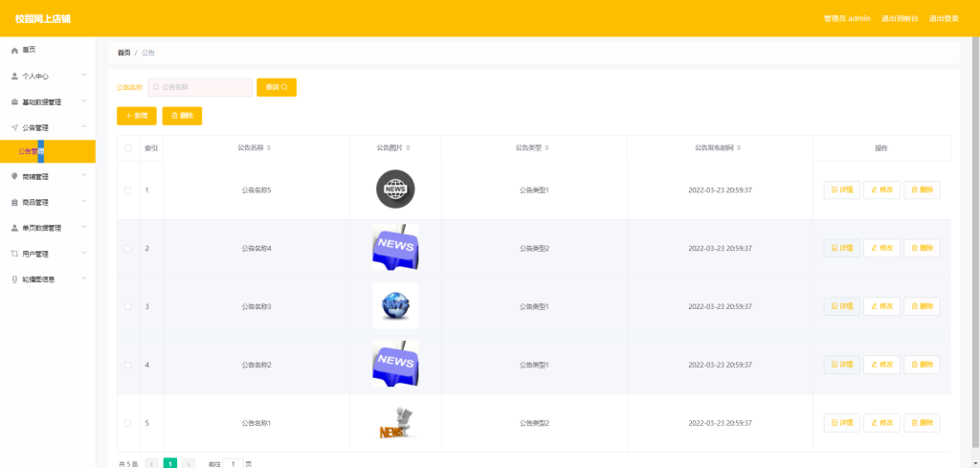Screen dimensions: 980x468
Task: Click the shop icon beside 商铺管理
Action: pos(14,177)
